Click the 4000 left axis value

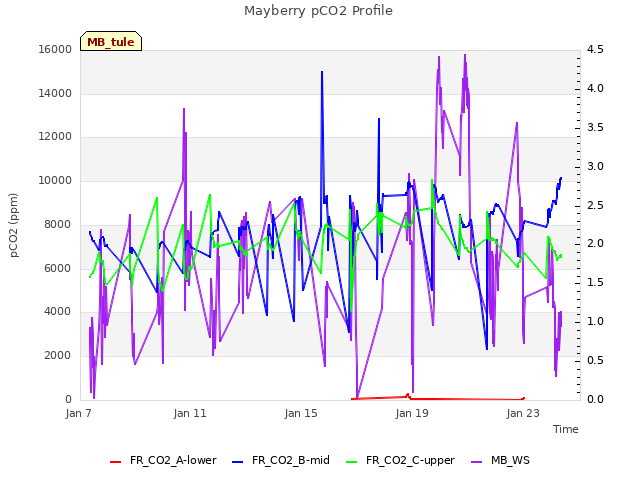(x=58, y=311)
